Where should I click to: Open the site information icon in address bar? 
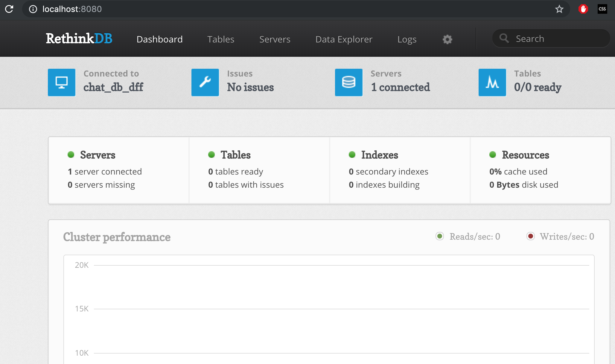pyautogui.click(x=33, y=9)
